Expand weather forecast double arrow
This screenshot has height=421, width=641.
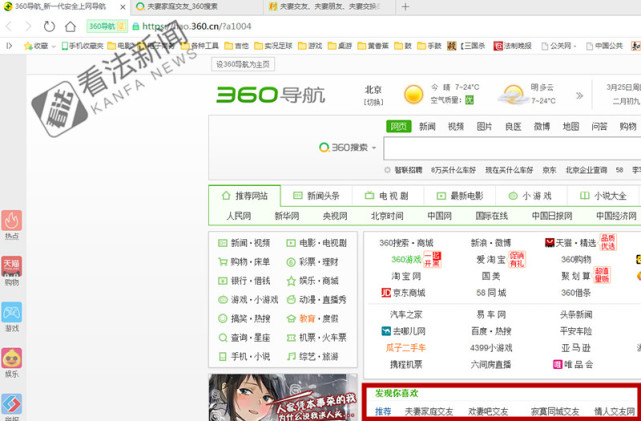point(579,96)
